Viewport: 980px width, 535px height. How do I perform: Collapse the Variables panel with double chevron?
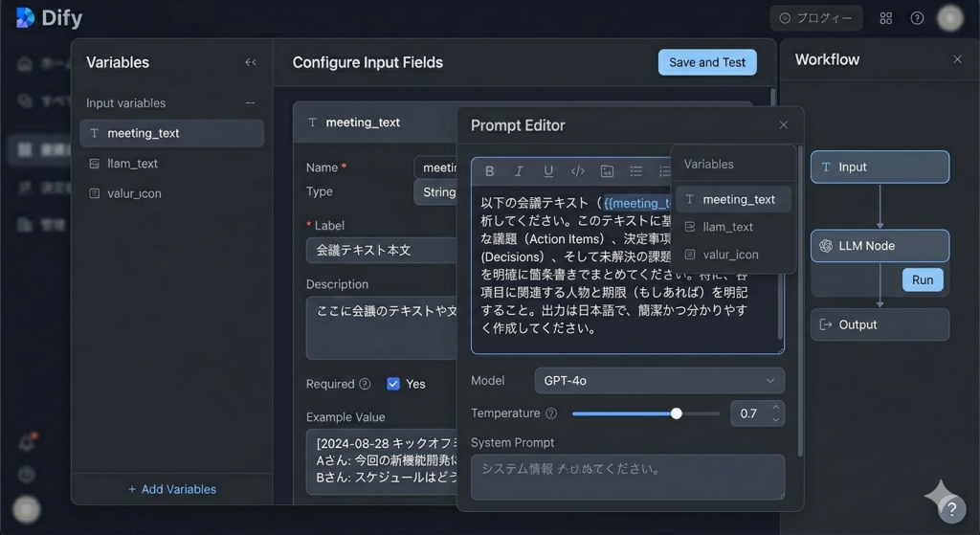point(251,62)
